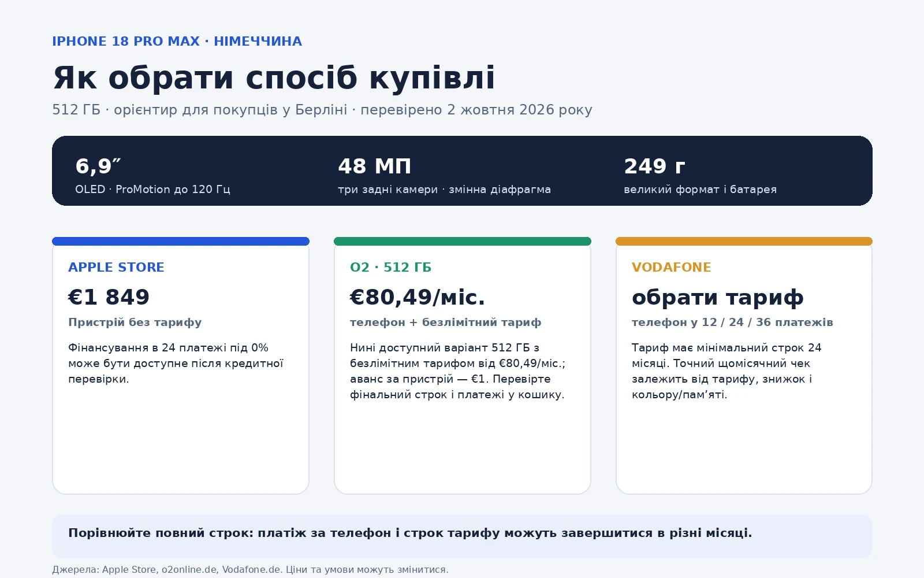Click the 249 г weight value
This screenshot has width=924, height=578.
pos(654,166)
